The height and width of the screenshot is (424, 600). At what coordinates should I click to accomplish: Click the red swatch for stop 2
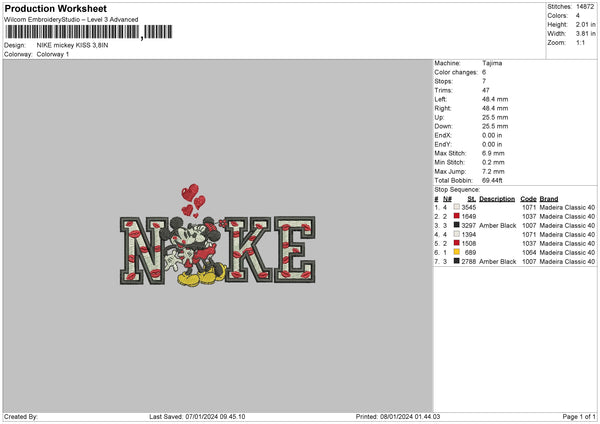point(457,216)
